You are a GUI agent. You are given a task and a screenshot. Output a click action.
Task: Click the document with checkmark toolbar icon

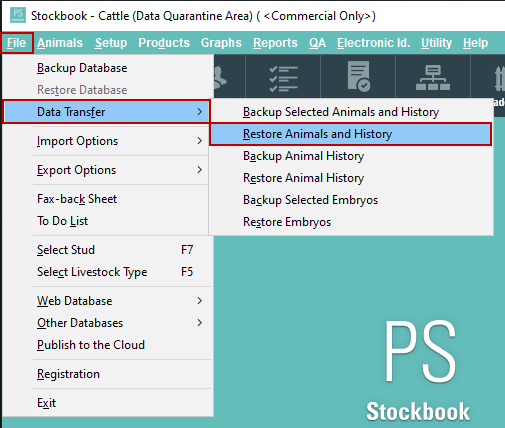point(358,76)
